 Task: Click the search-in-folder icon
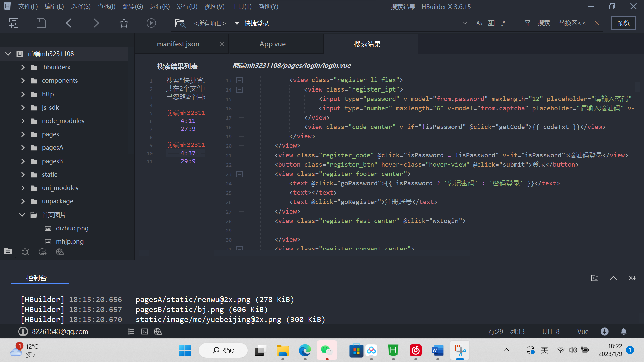click(x=180, y=23)
